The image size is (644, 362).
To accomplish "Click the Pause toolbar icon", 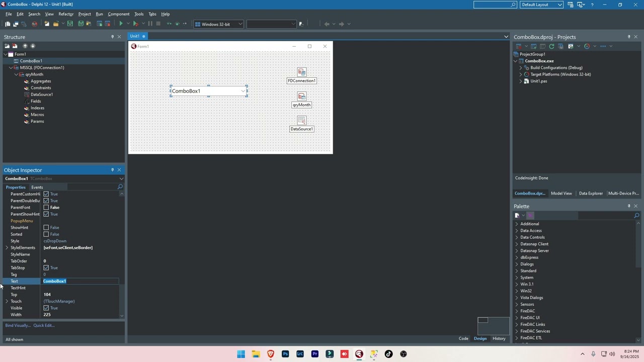I will pyautogui.click(x=150, y=24).
